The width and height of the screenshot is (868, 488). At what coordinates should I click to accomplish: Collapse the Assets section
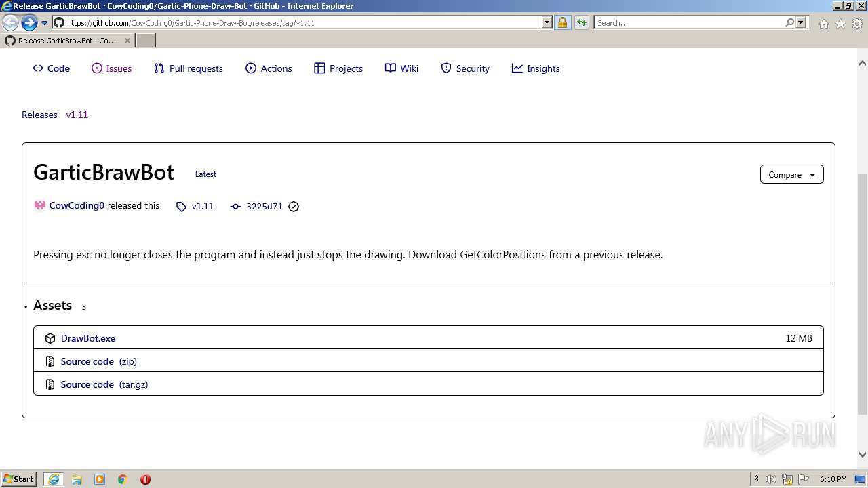point(52,306)
